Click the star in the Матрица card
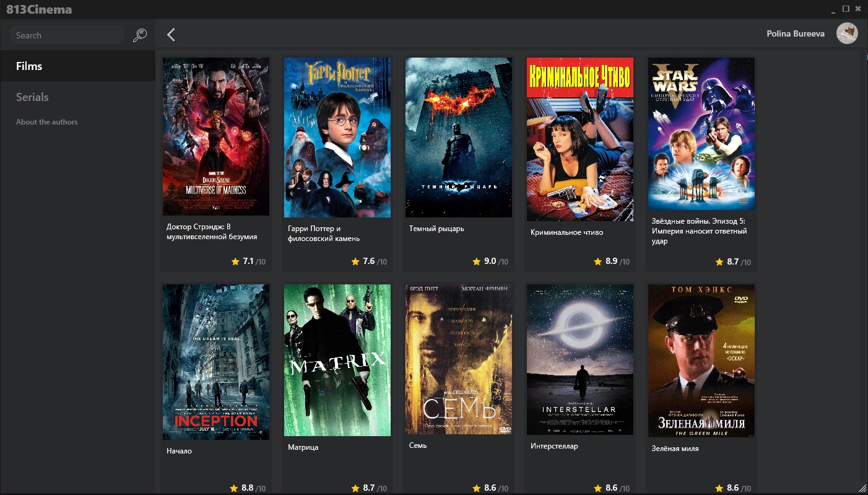Screen dimensions: 868x495 tap(355, 488)
